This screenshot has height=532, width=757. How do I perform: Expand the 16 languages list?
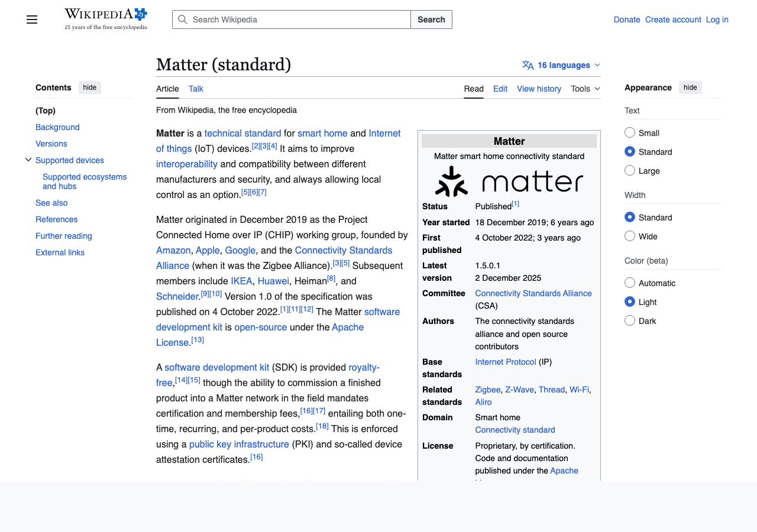click(562, 65)
